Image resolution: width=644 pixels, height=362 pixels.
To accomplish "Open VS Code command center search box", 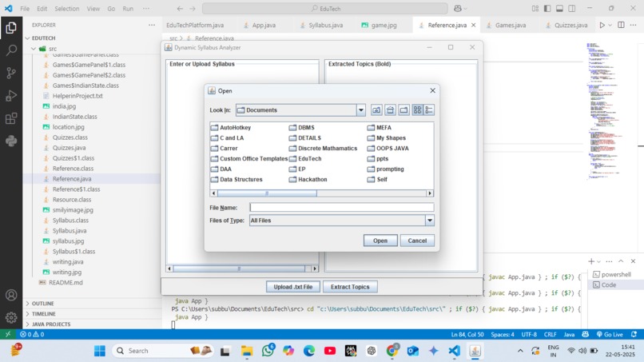I will tap(325, 8).
